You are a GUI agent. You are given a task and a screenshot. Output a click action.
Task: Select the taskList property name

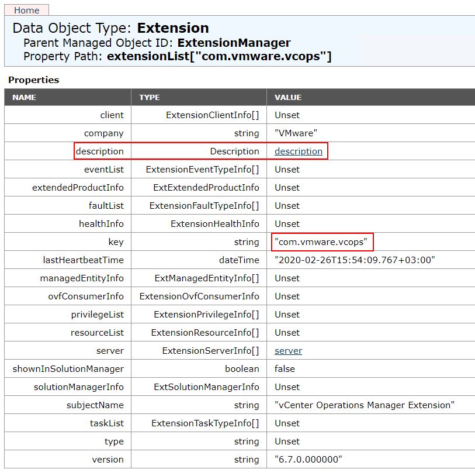(x=107, y=423)
